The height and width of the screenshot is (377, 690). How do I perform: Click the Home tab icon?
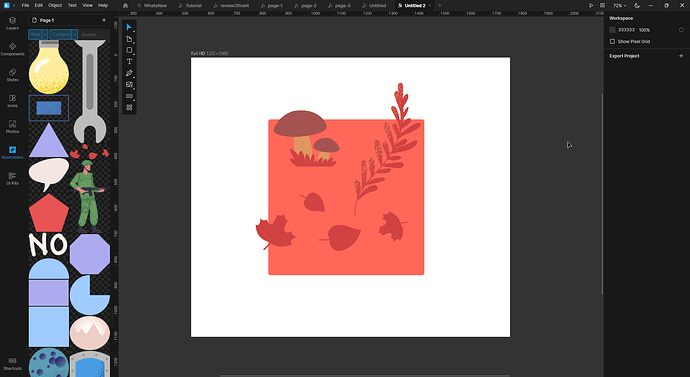[x=125, y=6]
